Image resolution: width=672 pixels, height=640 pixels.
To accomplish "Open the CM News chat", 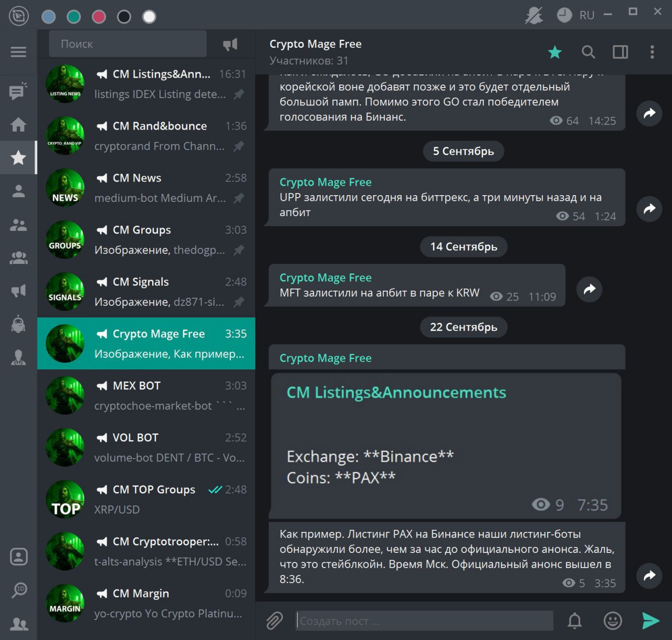I will point(146,188).
